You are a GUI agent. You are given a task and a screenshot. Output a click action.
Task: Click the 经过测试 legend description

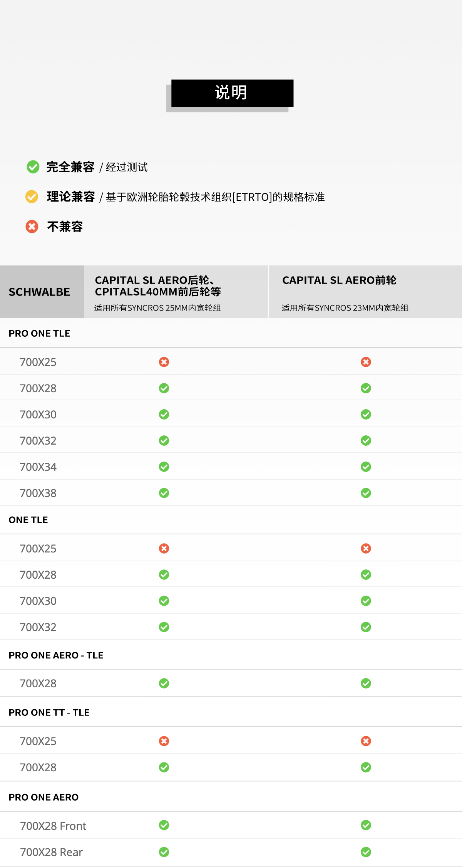[x=127, y=167]
